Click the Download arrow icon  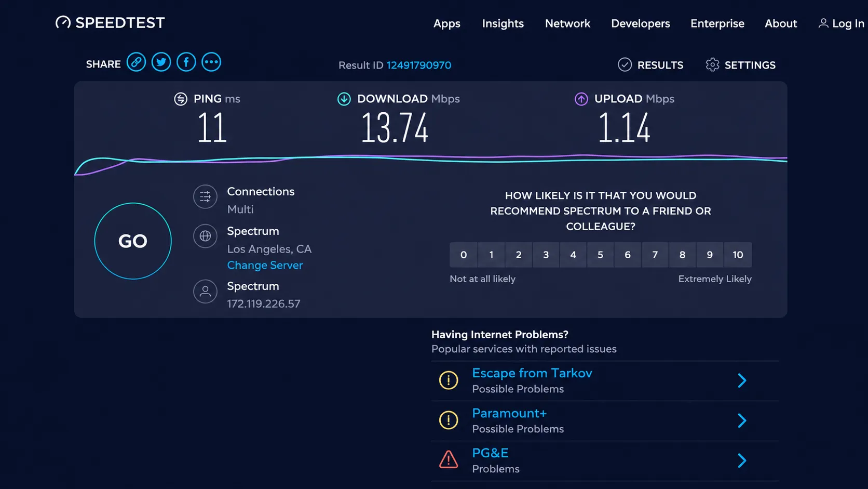[344, 99]
